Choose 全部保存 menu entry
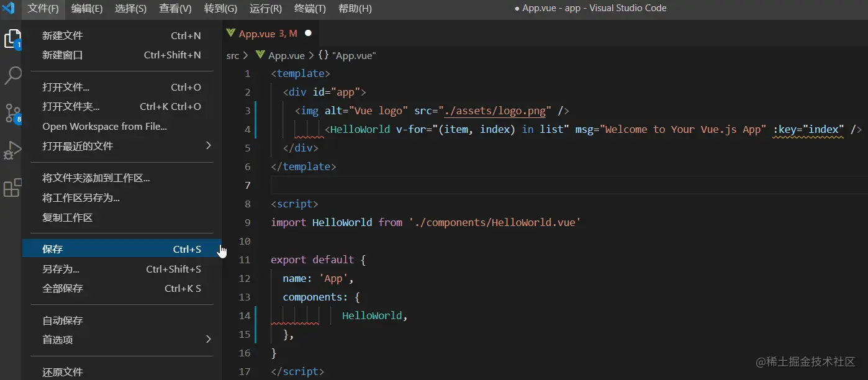The width and height of the screenshot is (868, 380). pos(122,289)
